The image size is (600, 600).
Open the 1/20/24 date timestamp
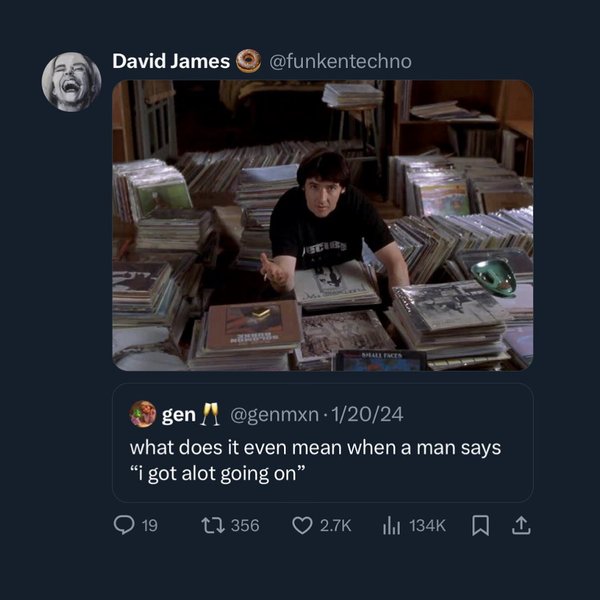coord(367,414)
